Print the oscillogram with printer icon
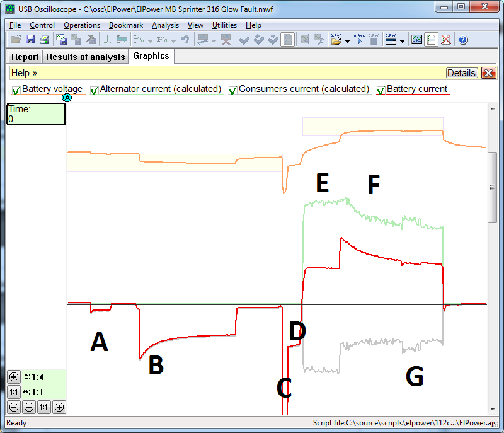Screen dimensions: 504x433 tap(44, 40)
